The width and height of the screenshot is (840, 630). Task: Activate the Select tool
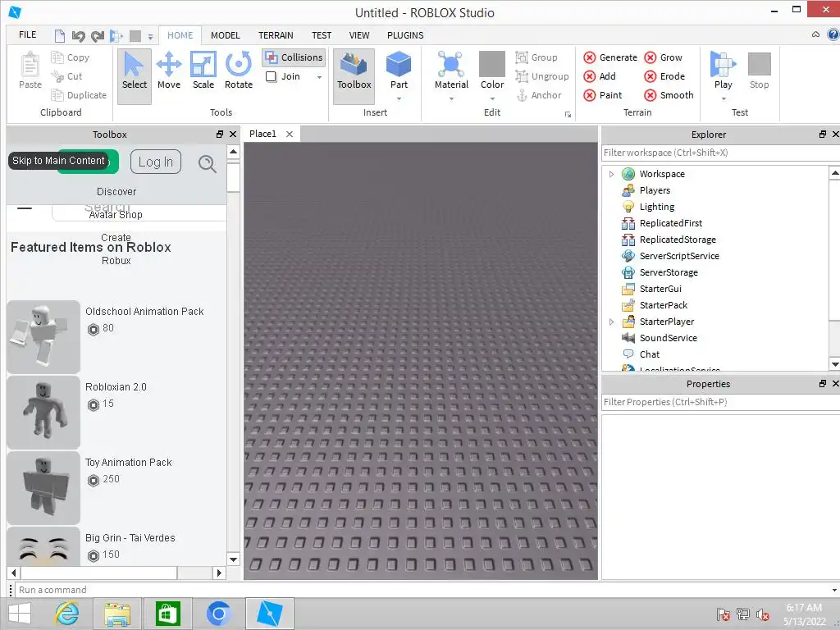pyautogui.click(x=134, y=75)
